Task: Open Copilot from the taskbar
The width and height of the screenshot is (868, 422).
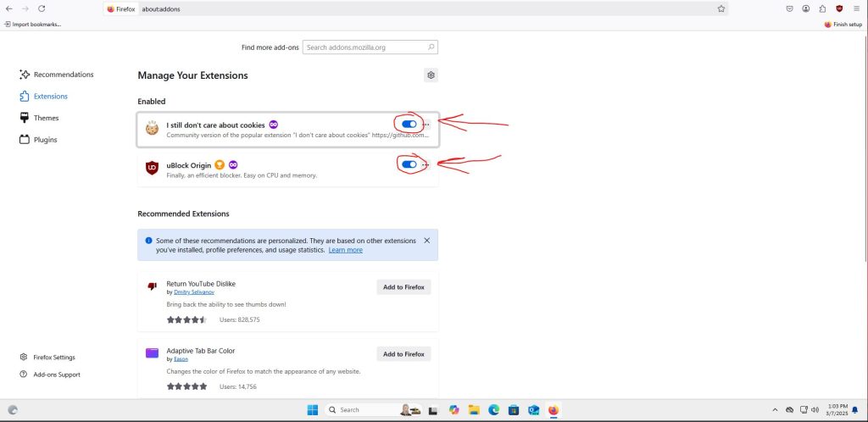Action: click(454, 410)
